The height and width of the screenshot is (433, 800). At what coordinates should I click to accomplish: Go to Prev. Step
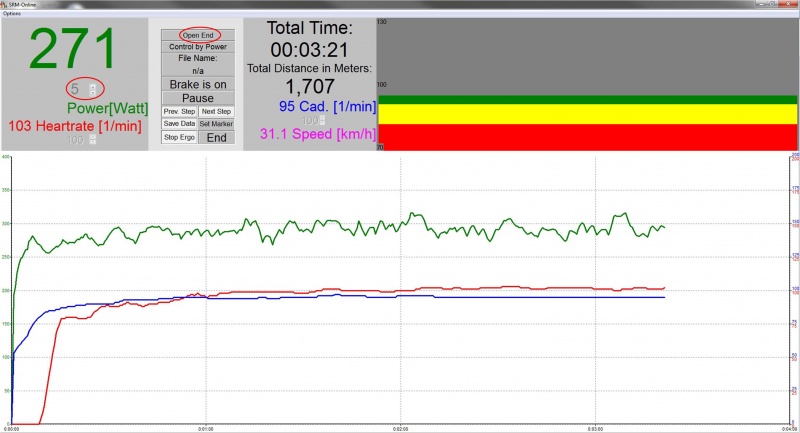(x=179, y=111)
